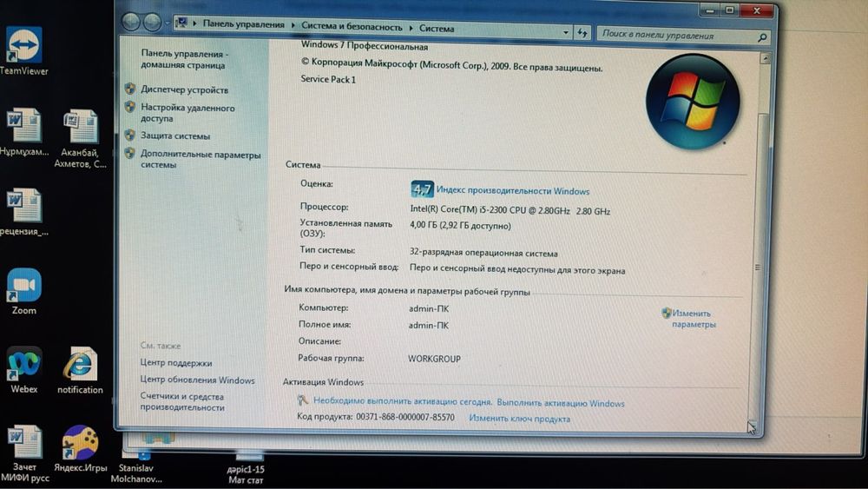The image size is (868, 489).
Task: Open Диспетчер устройств link
Action: (x=184, y=89)
